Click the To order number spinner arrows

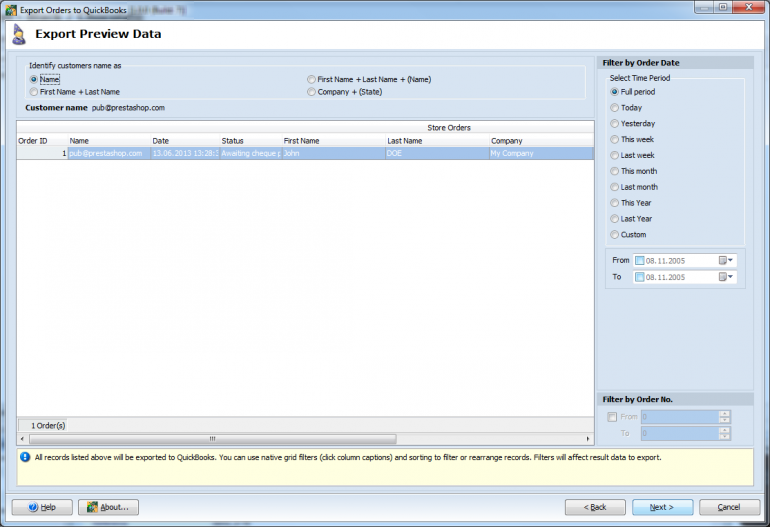point(725,433)
